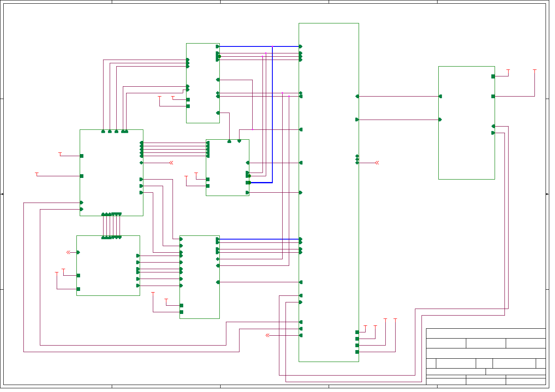Select the tallest sheet block in the center

[x=329, y=192]
